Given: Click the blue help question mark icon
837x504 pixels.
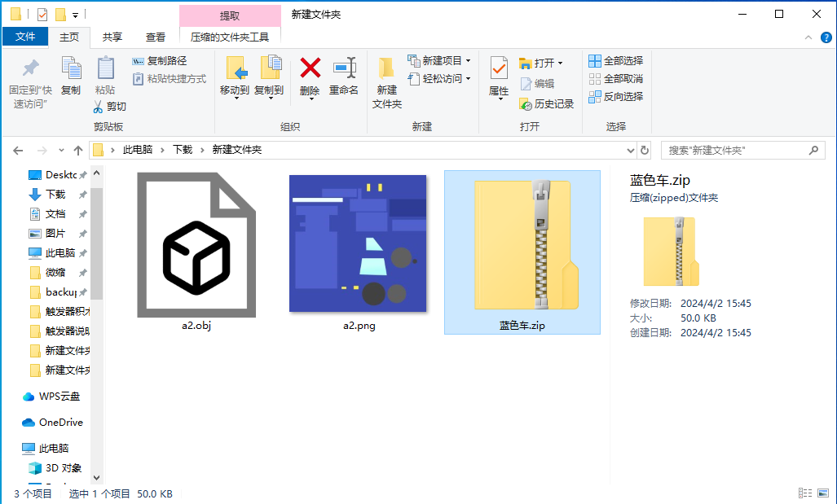Looking at the screenshot, I should click(826, 37).
